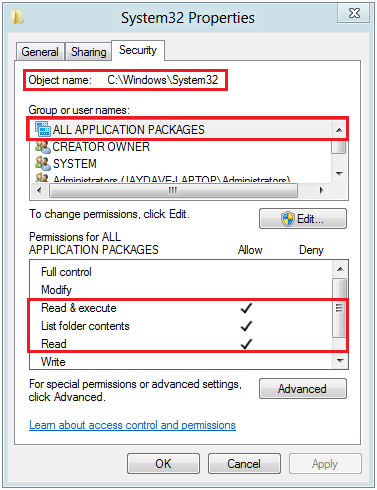Open Advanced security settings
This screenshot has height=490, width=377.
tap(303, 389)
